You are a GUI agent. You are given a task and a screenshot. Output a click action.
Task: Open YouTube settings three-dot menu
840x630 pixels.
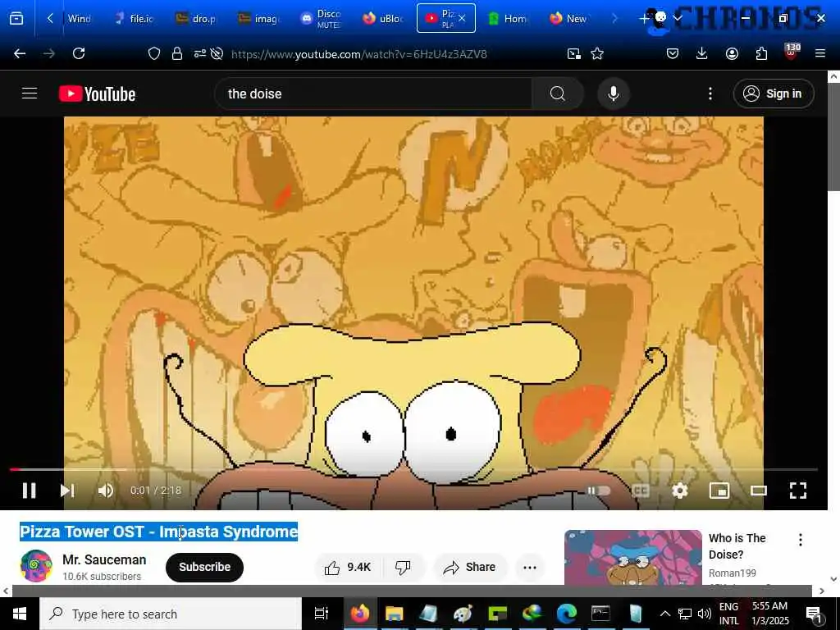710,94
